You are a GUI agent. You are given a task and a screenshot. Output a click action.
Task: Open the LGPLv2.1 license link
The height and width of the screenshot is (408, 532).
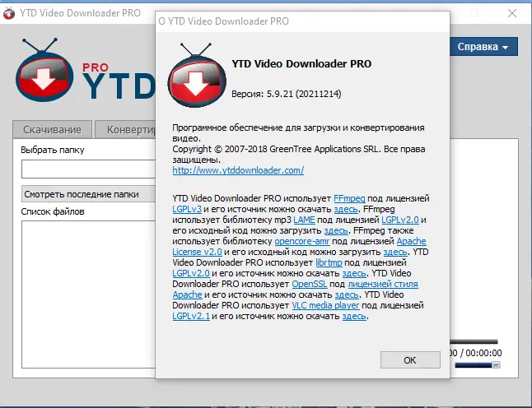pyautogui.click(x=191, y=316)
